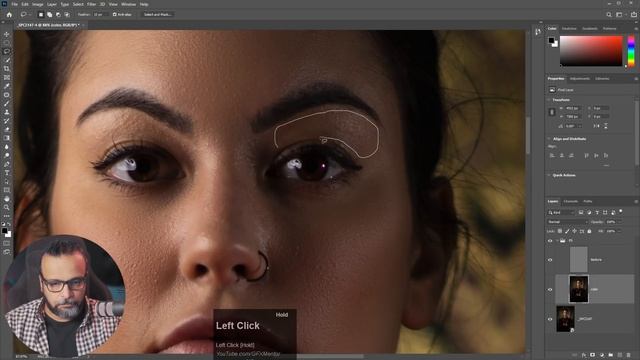The image size is (640, 360).
Task: Open the blend mode Normal dropdown
Action: [x=568, y=222]
